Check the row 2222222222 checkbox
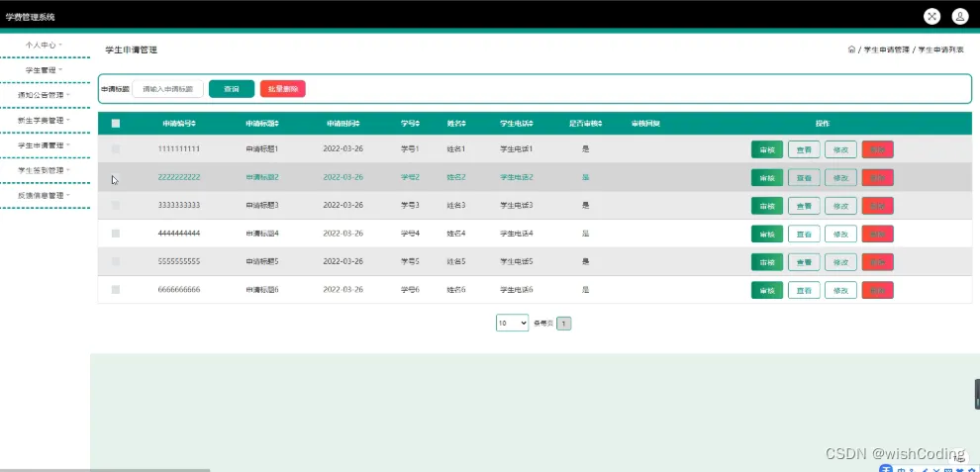Image resolution: width=980 pixels, height=472 pixels. click(x=116, y=177)
